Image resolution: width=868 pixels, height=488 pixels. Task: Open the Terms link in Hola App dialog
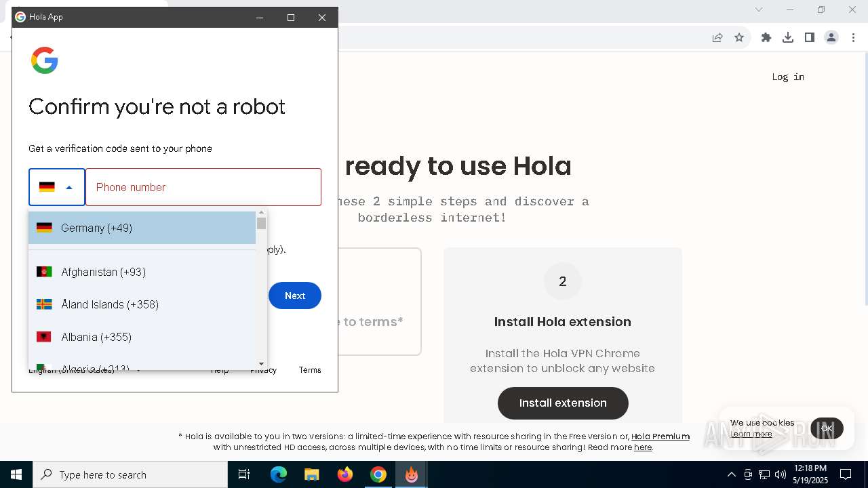[x=310, y=370]
